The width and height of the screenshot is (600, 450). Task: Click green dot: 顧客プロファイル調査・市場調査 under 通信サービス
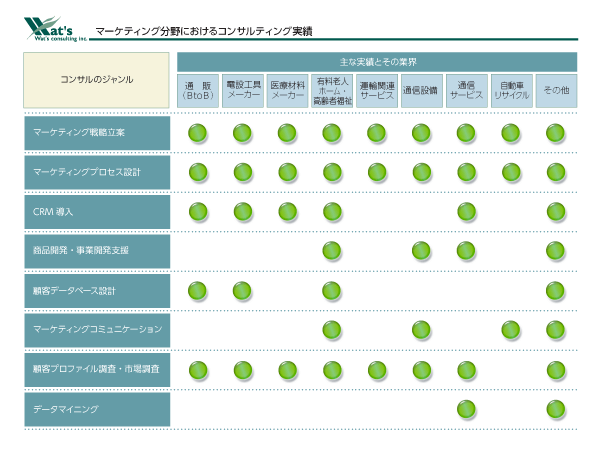467,370
